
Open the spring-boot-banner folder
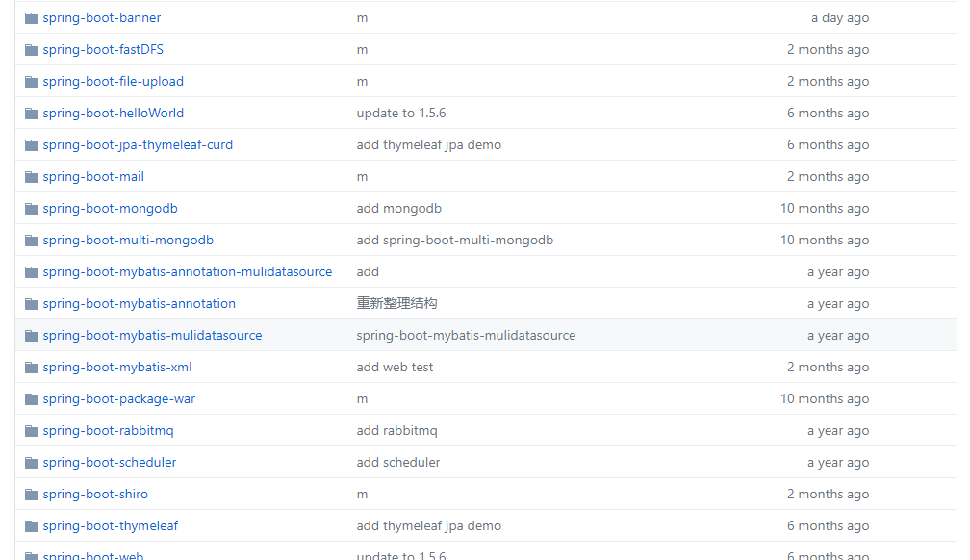(101, 18)
